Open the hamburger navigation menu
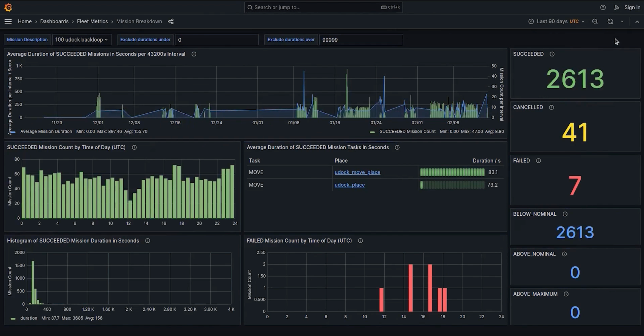The height and width of the screenshot is (336, 644). click(x=8, y=22)
